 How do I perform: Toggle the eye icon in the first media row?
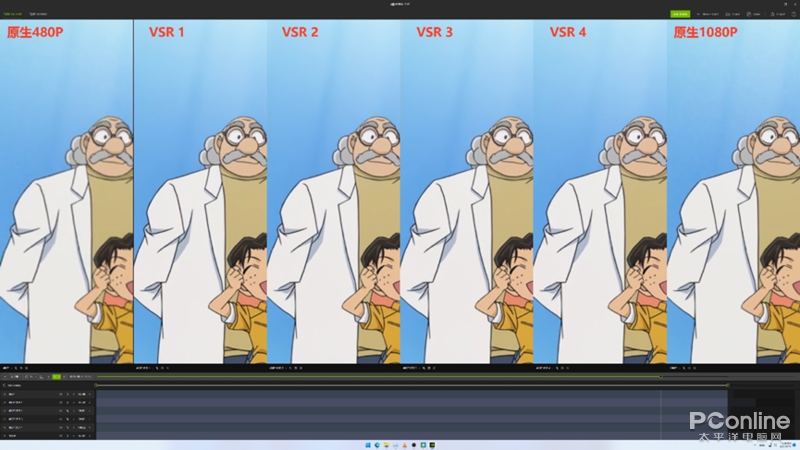pos(61,394)
